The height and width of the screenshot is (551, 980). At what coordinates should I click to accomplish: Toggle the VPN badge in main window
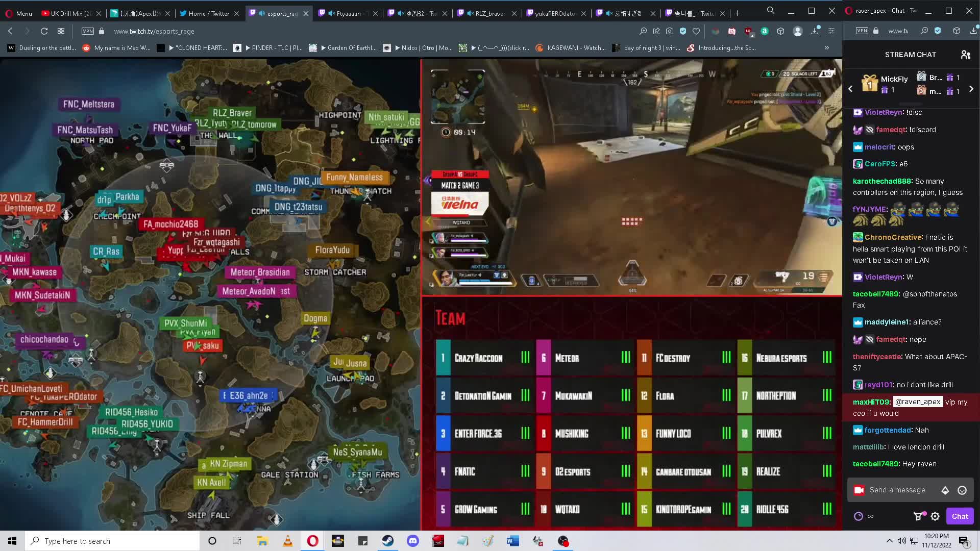(x=88, y=31)
